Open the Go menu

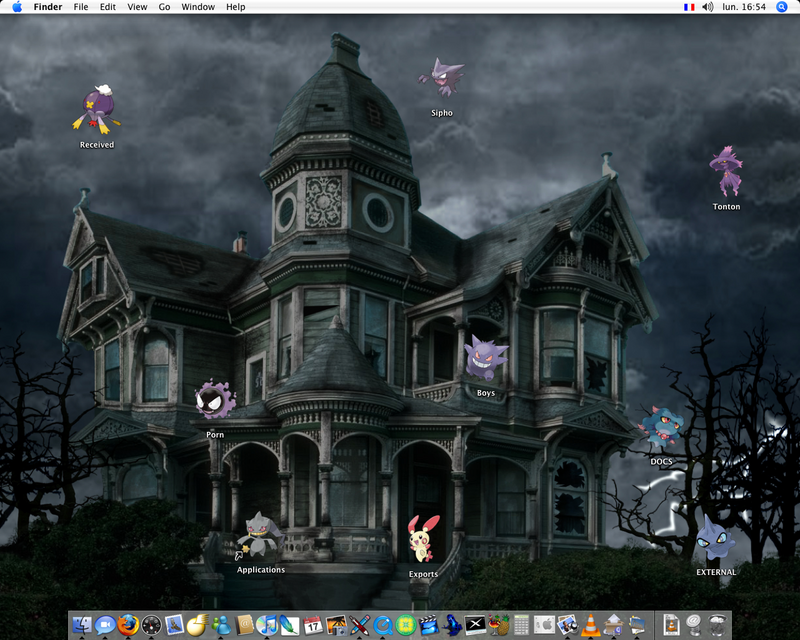point(164,7)
